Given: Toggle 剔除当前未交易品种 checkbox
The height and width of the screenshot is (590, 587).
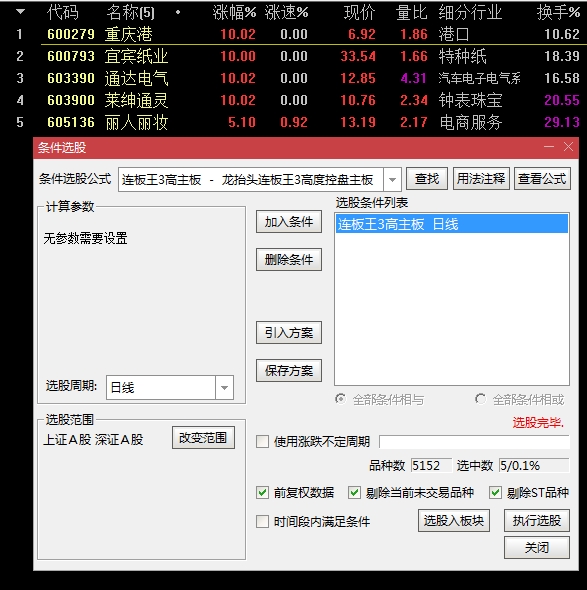Looking at the screenshot, I should click(x=354, y=492).
